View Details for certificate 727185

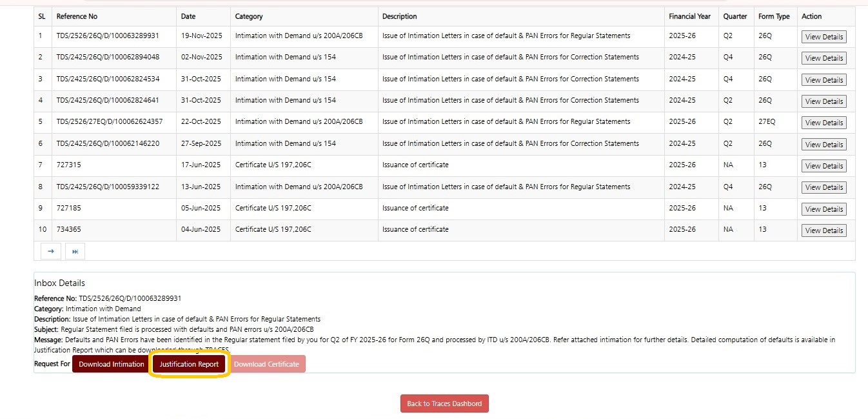click(824, 209)
